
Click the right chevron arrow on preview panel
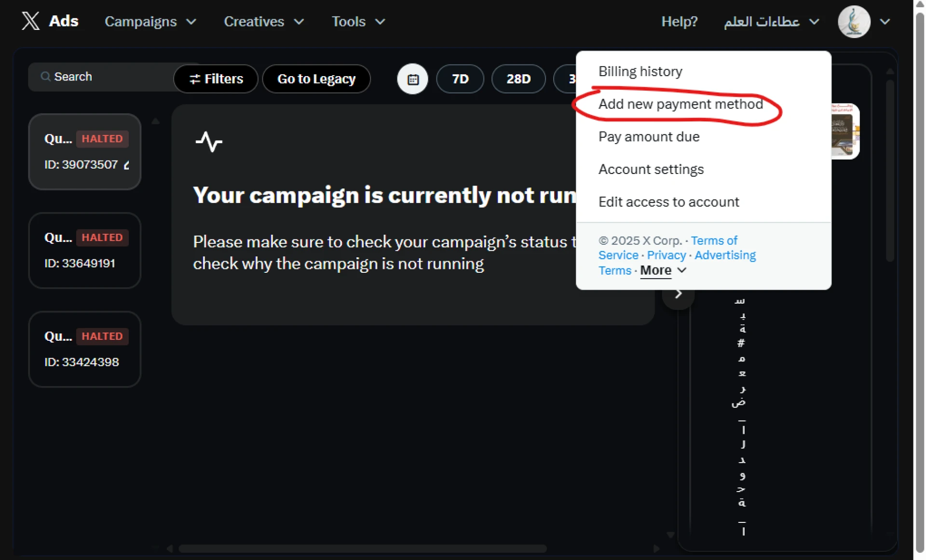(678, 294)
